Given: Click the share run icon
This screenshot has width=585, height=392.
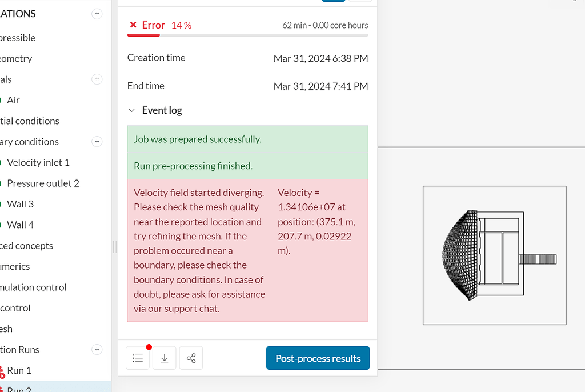Looking at the screenshot, I should (x=191, y=358).
